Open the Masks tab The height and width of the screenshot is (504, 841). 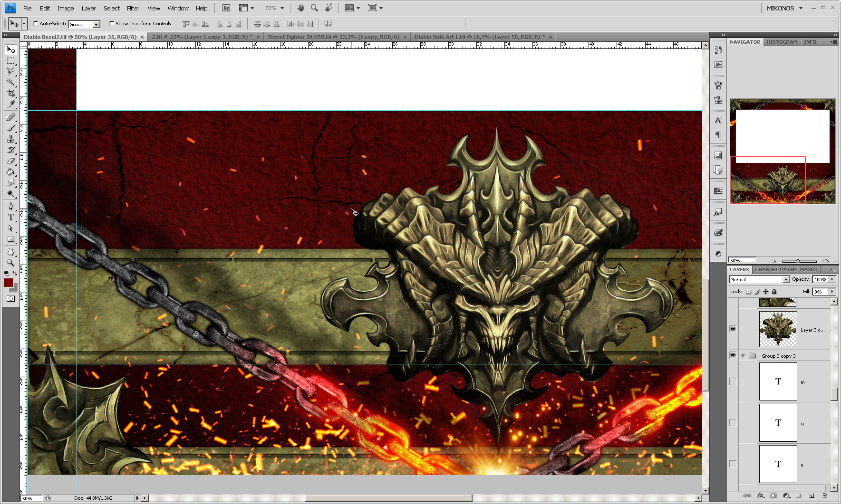[x=808, y=269]
